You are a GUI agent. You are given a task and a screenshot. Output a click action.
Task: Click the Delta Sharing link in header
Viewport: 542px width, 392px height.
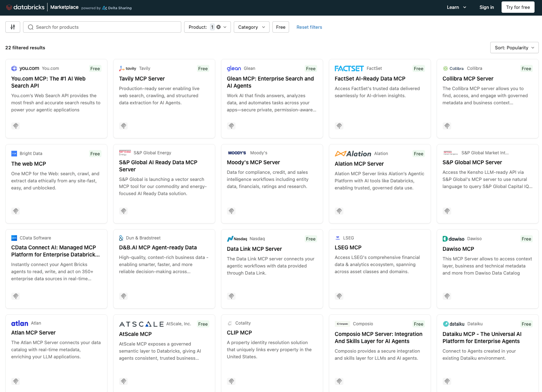pyautogui.click(x=117, y=8)
